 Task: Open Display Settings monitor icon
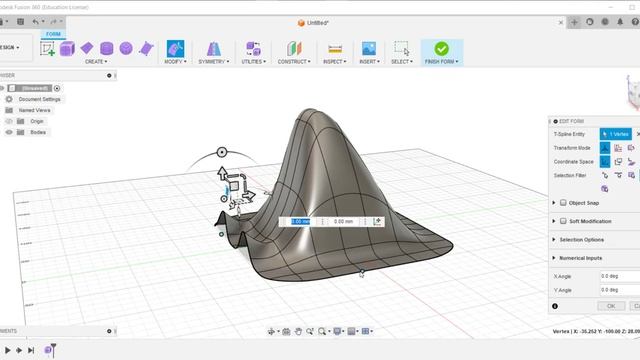[x=337, y=331]
